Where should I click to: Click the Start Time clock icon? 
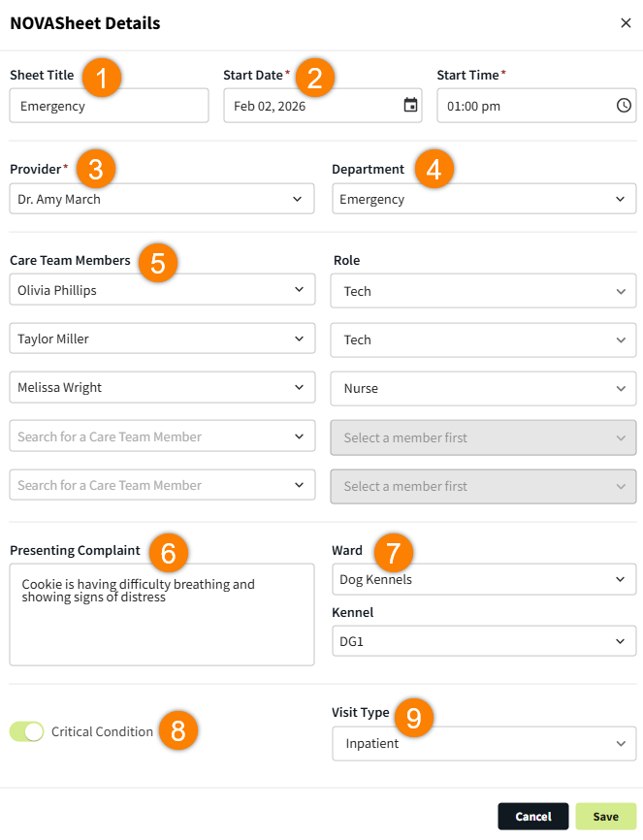[624, 106]
